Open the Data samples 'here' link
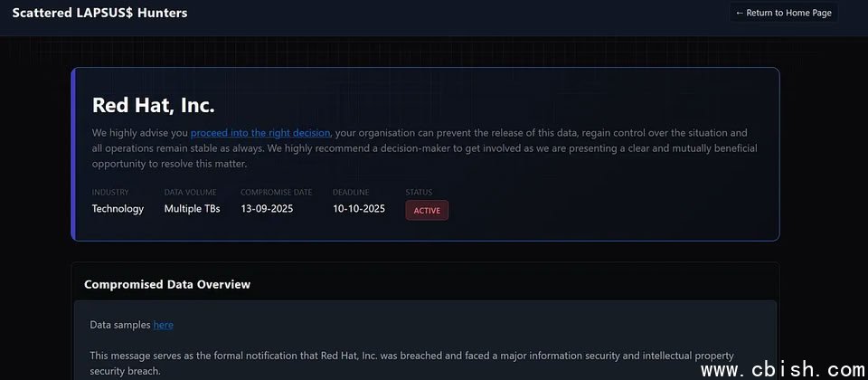Image resolution: width=868 pixels, height=380 pixels. [x=163, y=325]
